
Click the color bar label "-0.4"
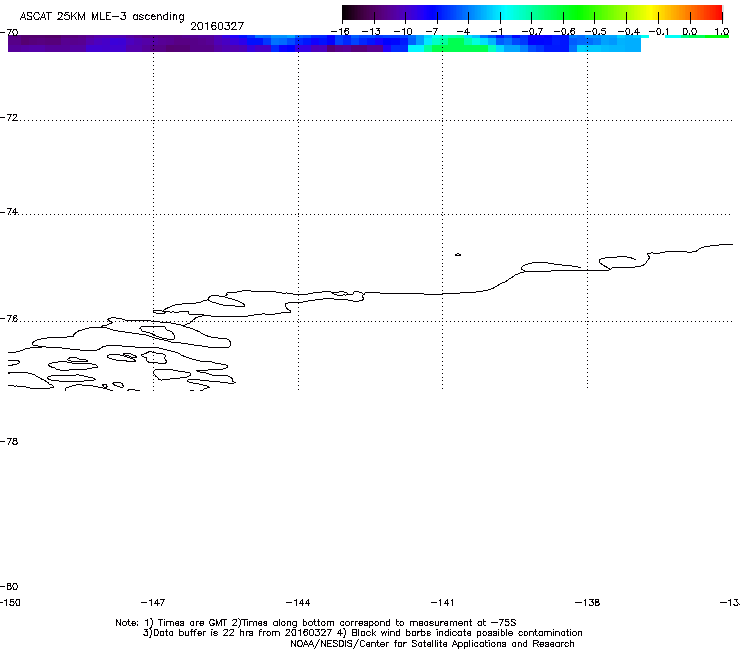click(629, 32)
